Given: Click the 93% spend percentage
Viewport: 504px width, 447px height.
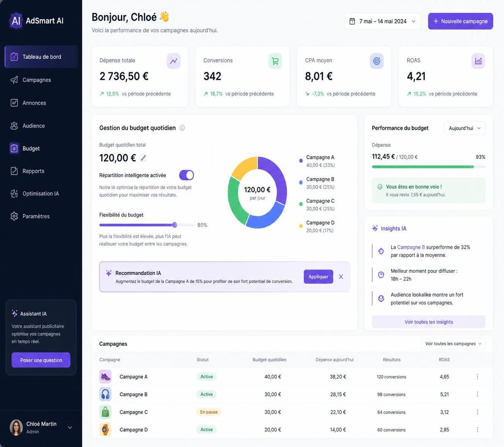Looking at the screenshot, I should pos(481,157).
